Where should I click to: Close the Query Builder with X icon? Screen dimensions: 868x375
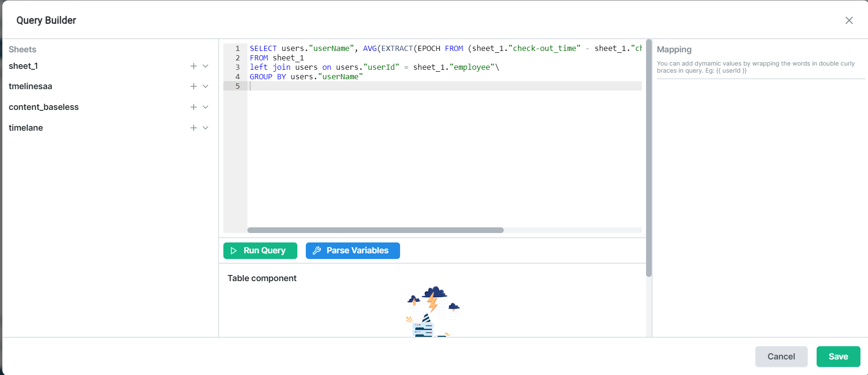click(x=849, y=20)
